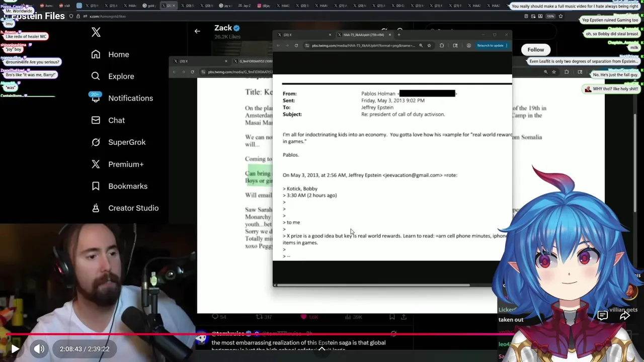Open SuperGrok from the sidebar
The height and width of the screenshot is (362, 644).
pyautogui.click(x=118, y=142)
